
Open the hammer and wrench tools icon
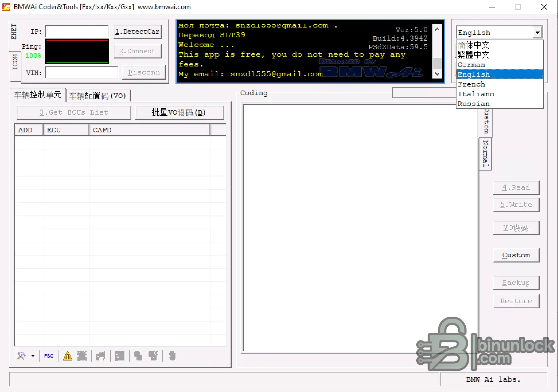(21, 356)
